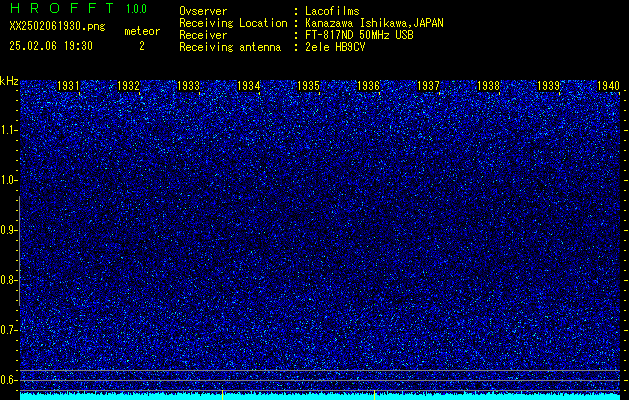Click the HROFFT title text

(x=62, y=8)
